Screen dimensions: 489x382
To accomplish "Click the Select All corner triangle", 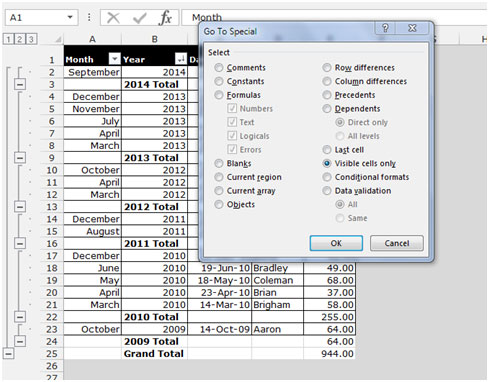I will click(58, 40).
